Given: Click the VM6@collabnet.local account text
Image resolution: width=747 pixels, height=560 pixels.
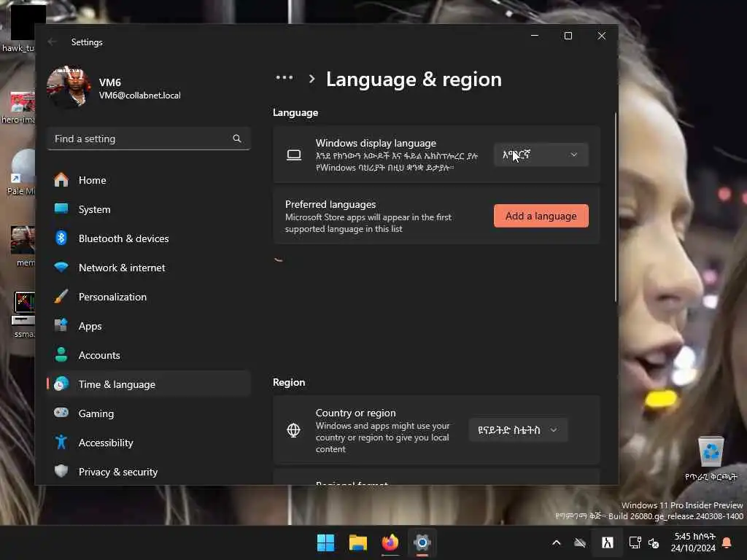Looking at the screenshot, I should point(139,96).
